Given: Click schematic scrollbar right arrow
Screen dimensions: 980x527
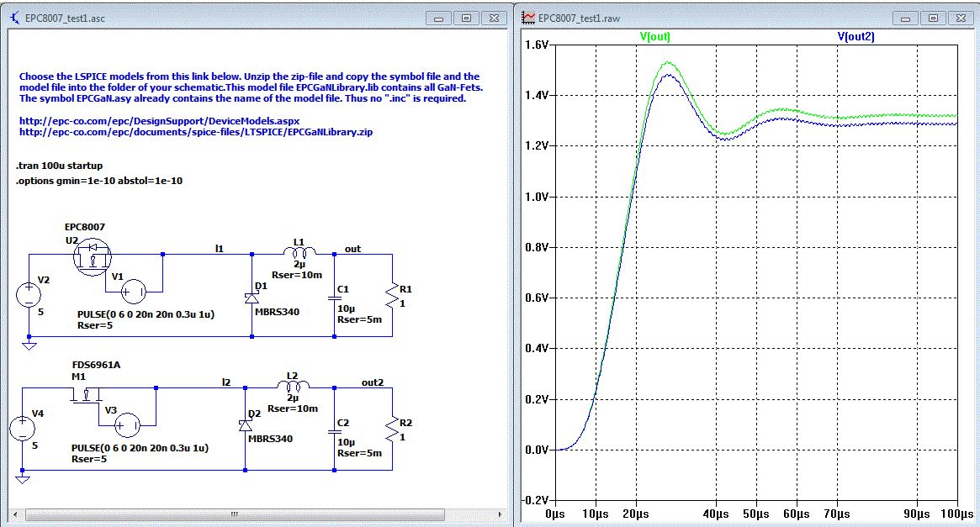Looking at the screenshot, I should 500,514.
